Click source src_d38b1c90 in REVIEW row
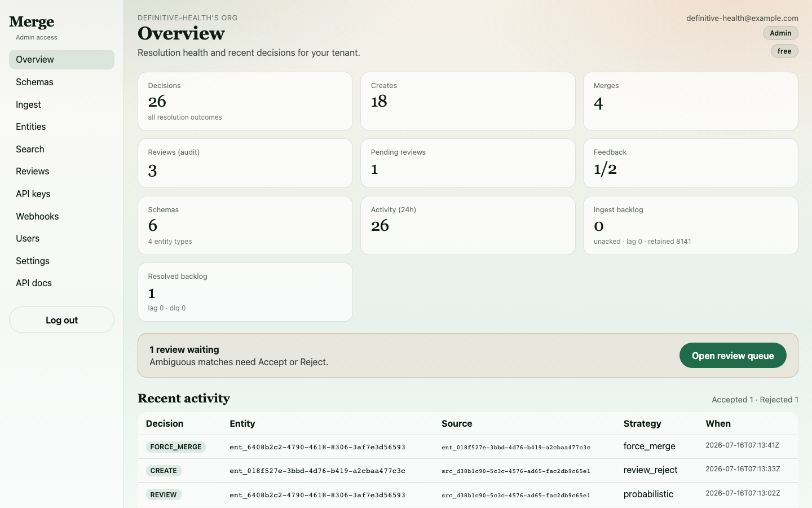812x508 pixels. [516, 496]
